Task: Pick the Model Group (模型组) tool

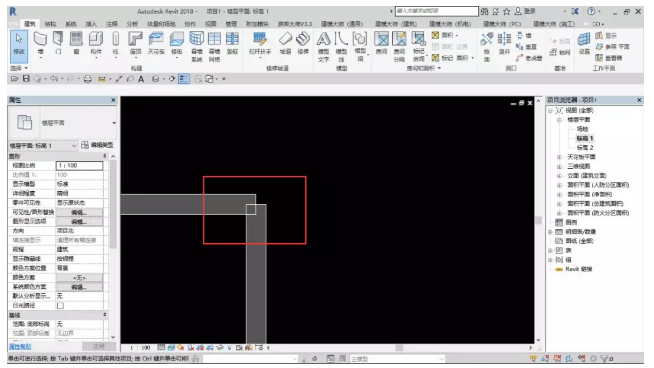Action: pyautogui.click(x=360, y=46)
